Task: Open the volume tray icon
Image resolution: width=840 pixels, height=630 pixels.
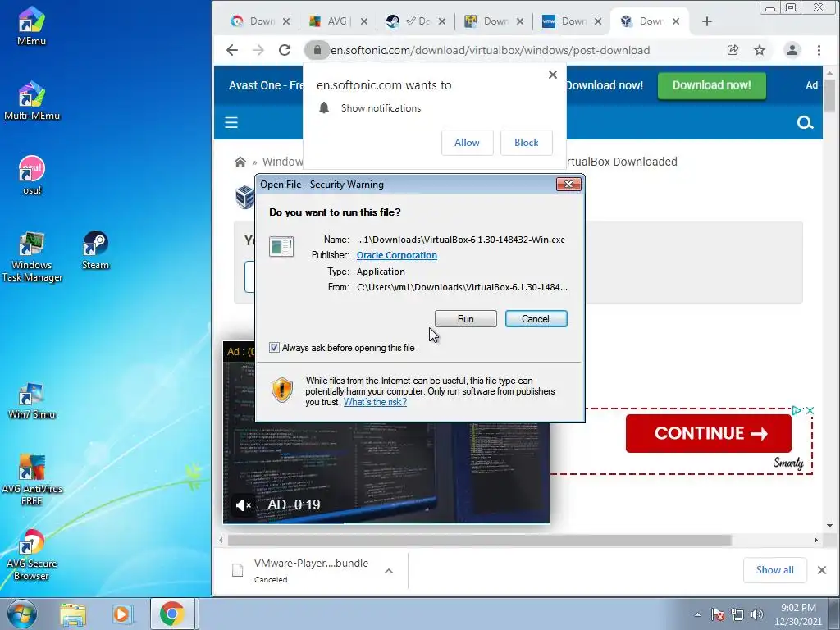Action: pos(756,614)
